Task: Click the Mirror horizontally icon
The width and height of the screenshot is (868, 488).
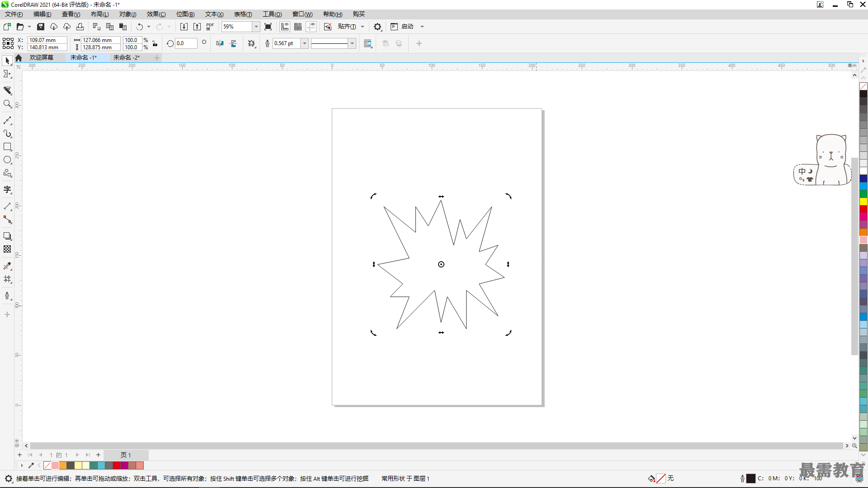Action: 220,43
